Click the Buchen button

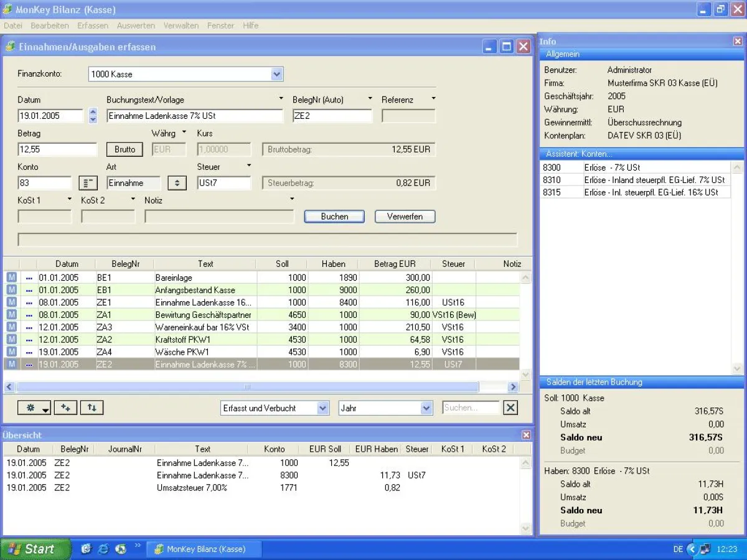[334, 217]
